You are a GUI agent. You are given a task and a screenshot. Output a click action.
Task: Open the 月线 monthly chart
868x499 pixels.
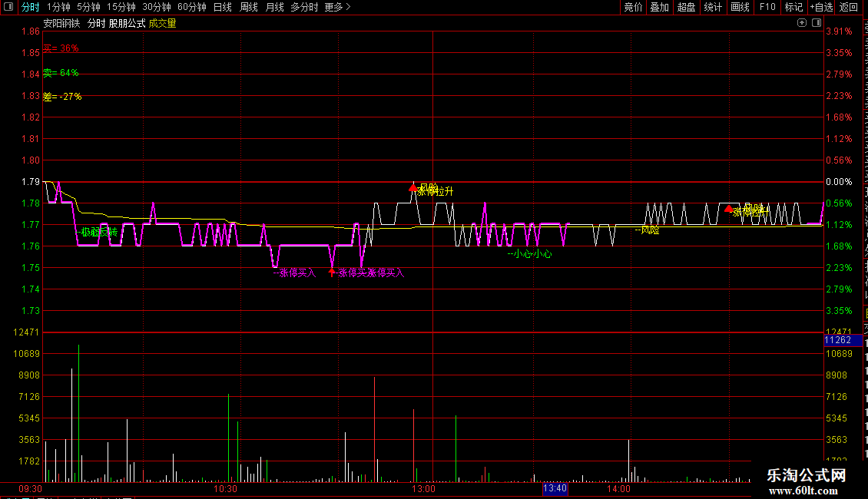click(274, 7)
